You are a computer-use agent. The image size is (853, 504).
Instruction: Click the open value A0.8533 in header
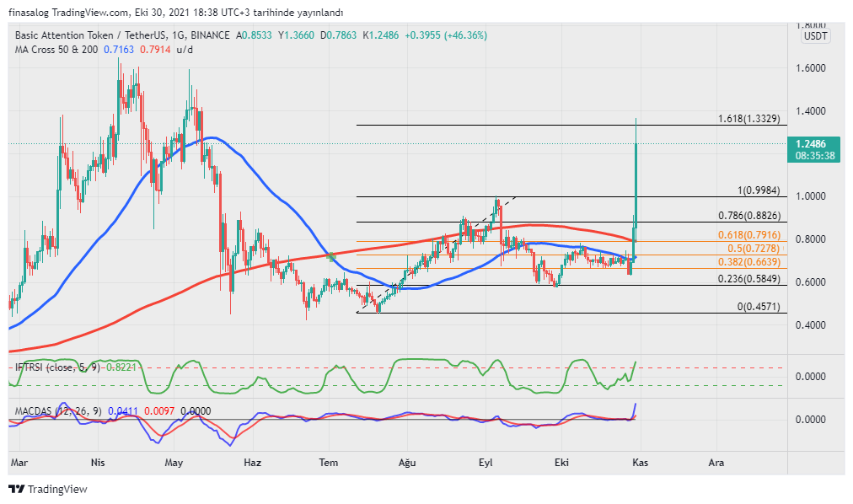[254, 35]
